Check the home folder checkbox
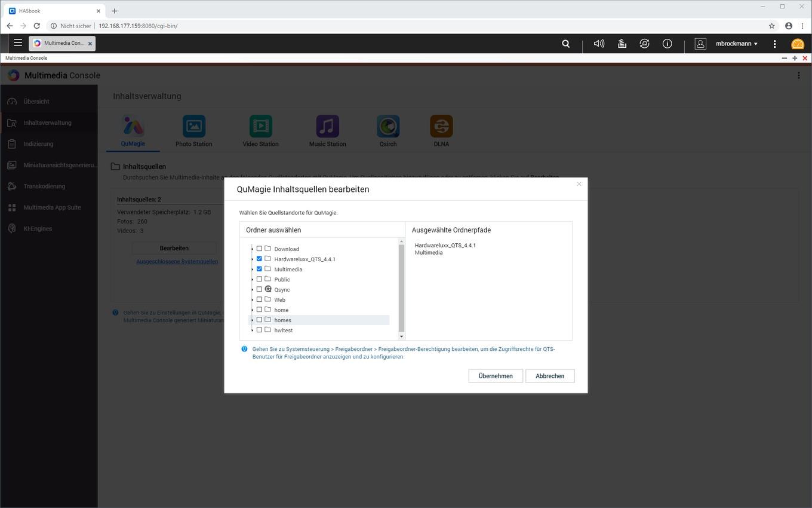Screen dimensions: 812x508 click(x=259, y=310)
